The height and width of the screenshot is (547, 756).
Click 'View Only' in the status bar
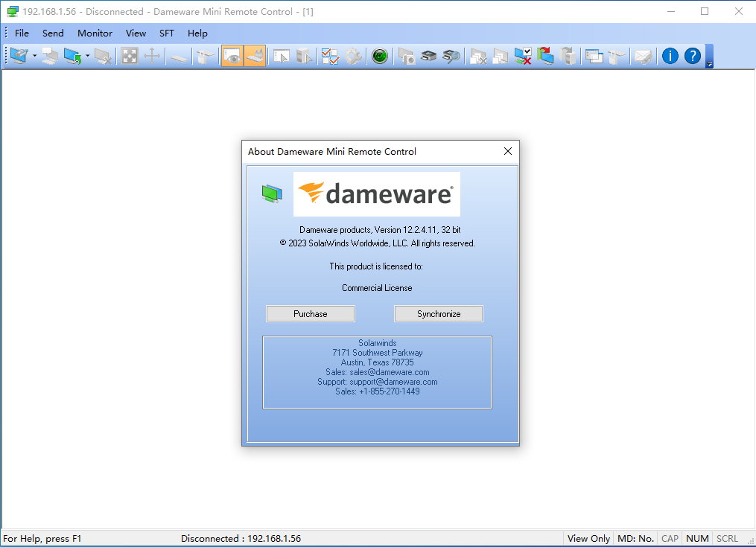click(588, 538)
